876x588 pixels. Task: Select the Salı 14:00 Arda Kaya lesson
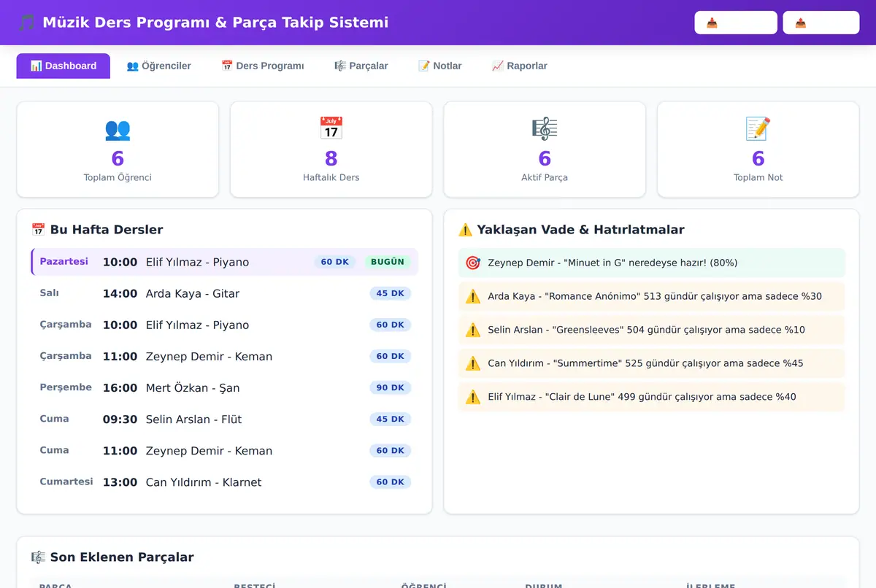point(225,293)
